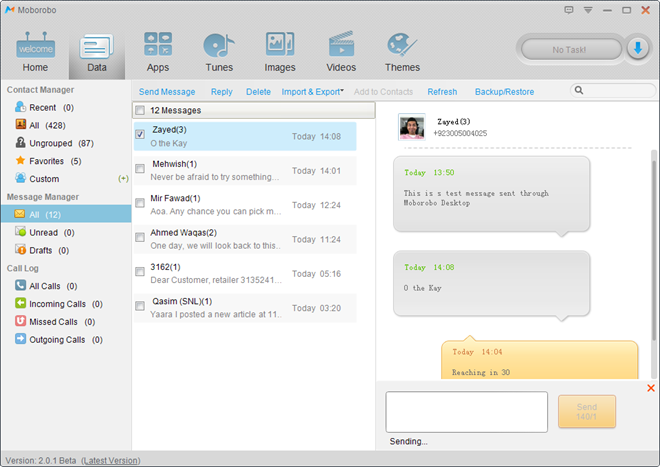
Task: Open the Mir Fawad(1) conversation
Action: coord(245,205)
